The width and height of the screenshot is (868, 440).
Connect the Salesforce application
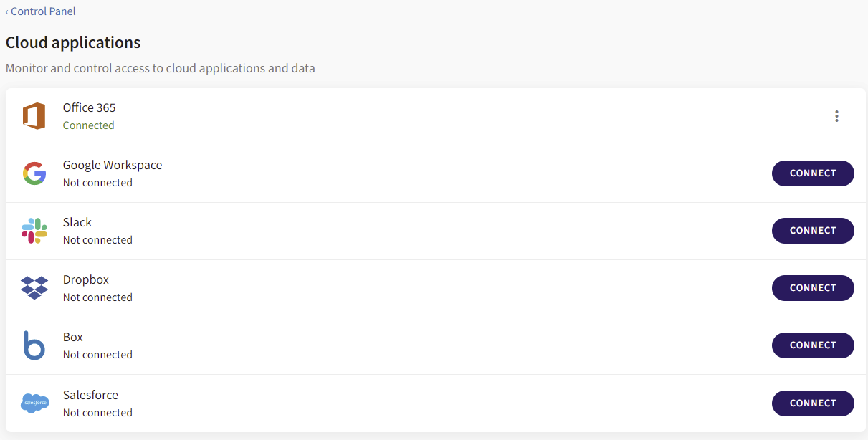tap(813, 403)
